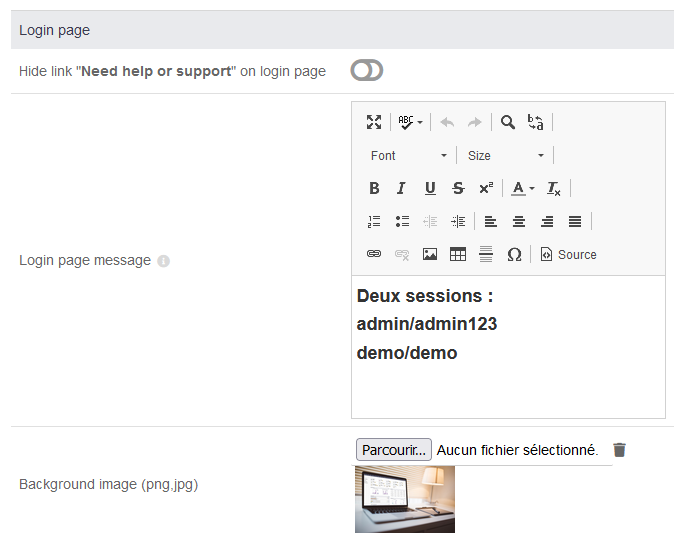Screen dimensions: 679x533
Task: Delete the background image with trash icon
Action: pyautogui.click(x=620, y=450)
